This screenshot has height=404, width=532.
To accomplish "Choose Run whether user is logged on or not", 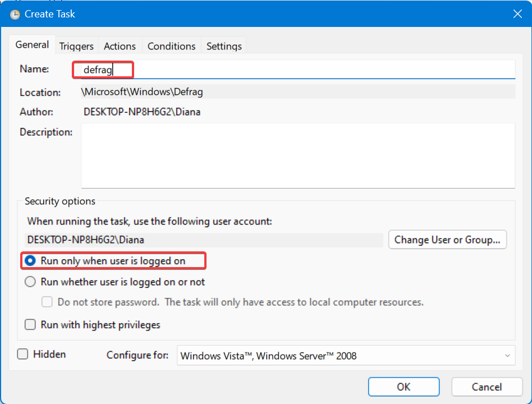I will coord(30,282).
